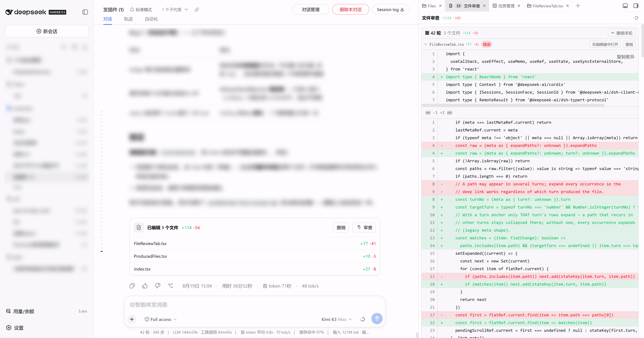The height and width of the screenshot is (338, 644).
Task: Send the message with the blue arrow button
Action: click(377, 319)
